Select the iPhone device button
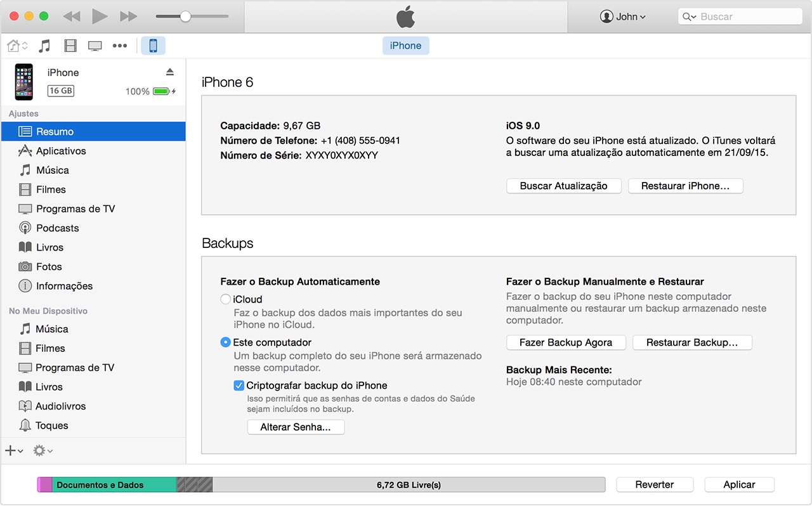The image size is (812, 506). pos(153,46)
